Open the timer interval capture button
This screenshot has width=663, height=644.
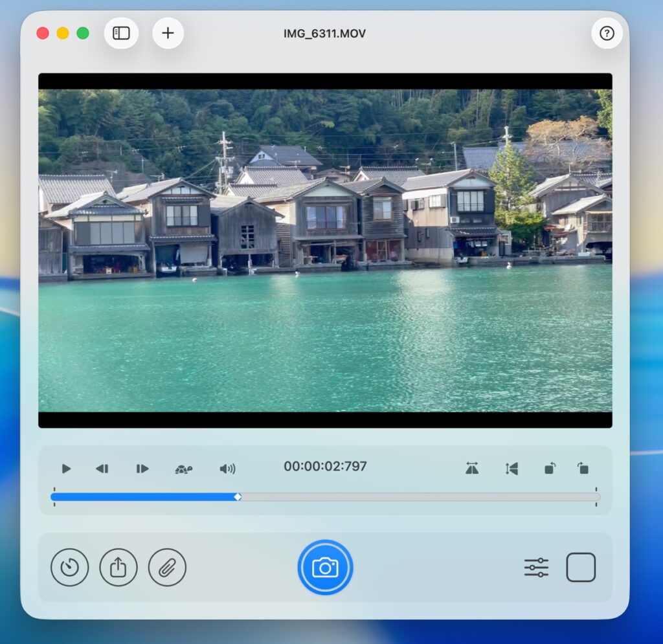[x=69, y=568]
